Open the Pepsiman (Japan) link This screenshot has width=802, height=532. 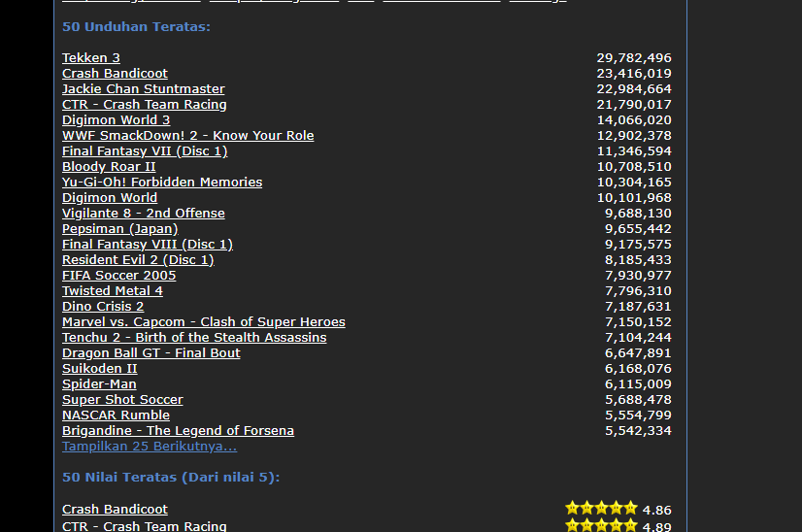click(x=120, y=229)
